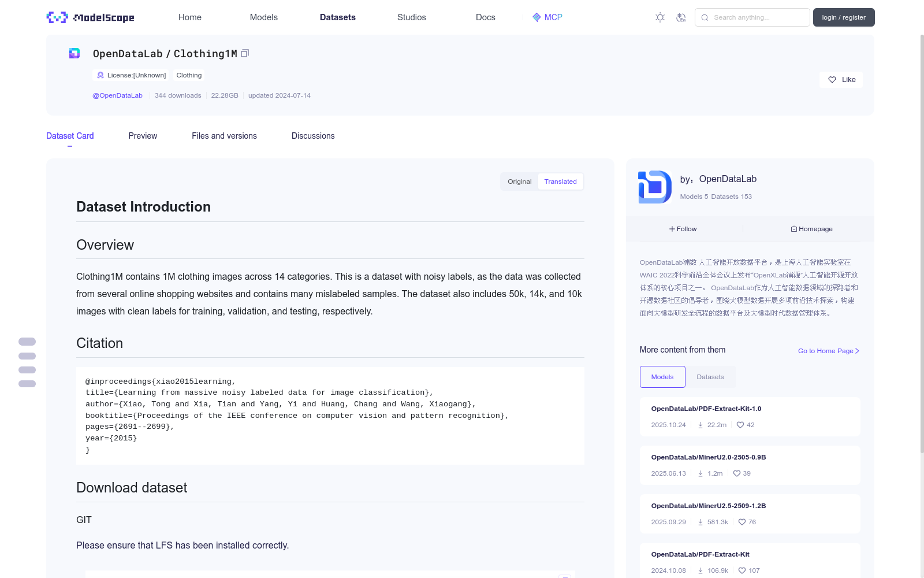
Task: Follow OpenDataLab
Action: [x=683, y=229]
